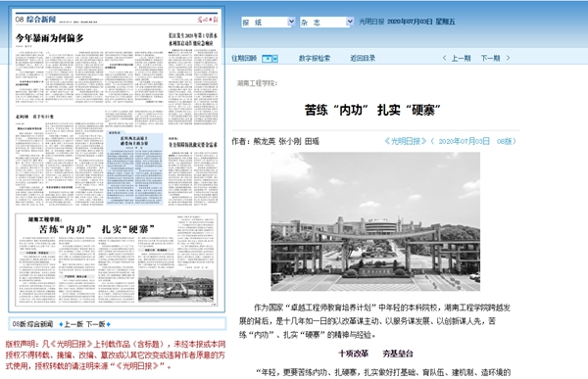Click 08版:综合新闻 label below page
The height and width of the screenshot is (379, 588).
pos(32,324)
